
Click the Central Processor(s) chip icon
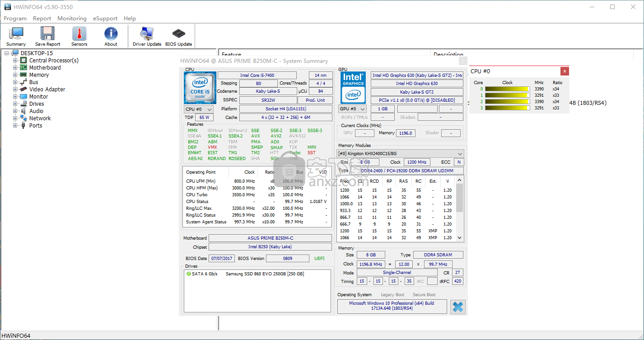[23, 61]
